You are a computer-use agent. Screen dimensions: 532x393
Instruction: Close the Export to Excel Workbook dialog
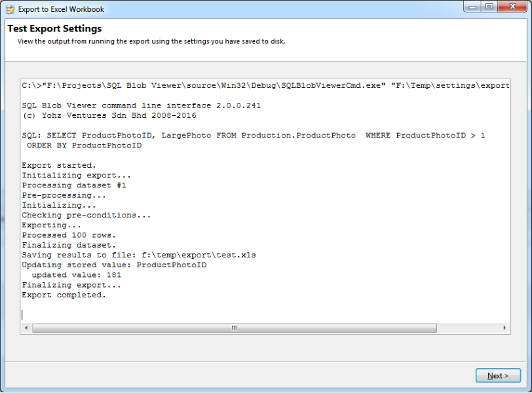pyautogui.click(x=512, y=7)
